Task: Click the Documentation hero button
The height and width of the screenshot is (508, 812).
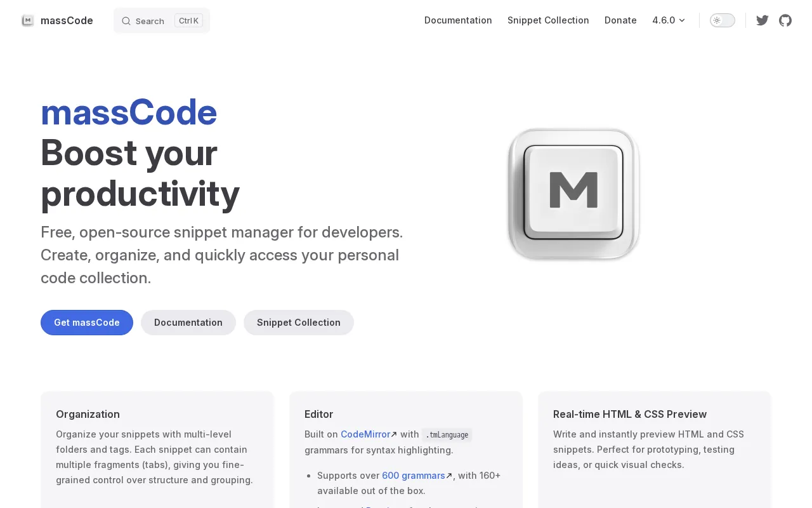Action: point(188,323)
